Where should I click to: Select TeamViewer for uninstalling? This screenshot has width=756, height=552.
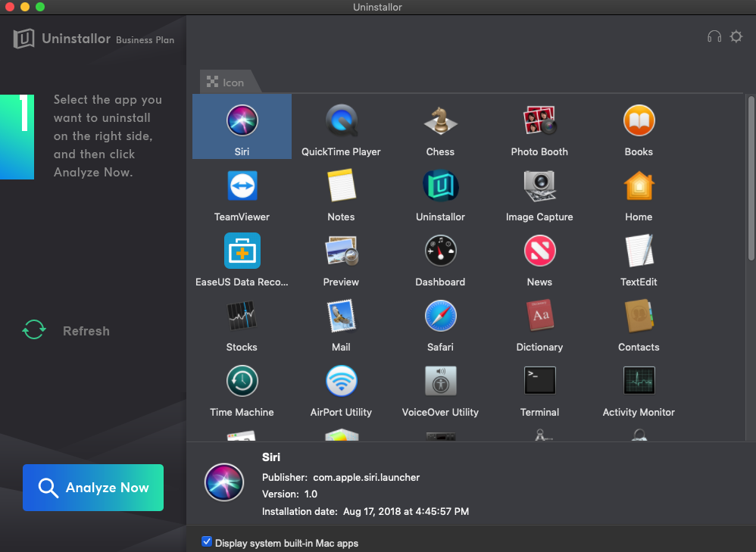pos(242,186)
